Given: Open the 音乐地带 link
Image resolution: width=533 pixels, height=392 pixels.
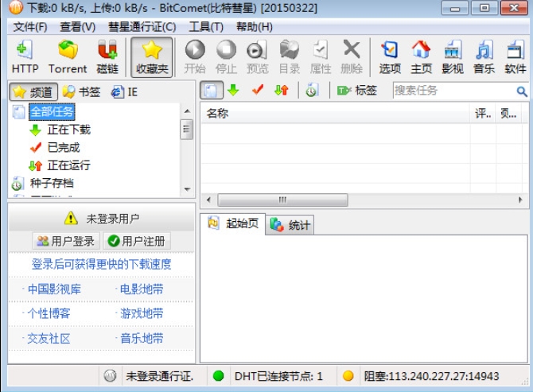Looking at the screenshot, I should click(142, 339).
